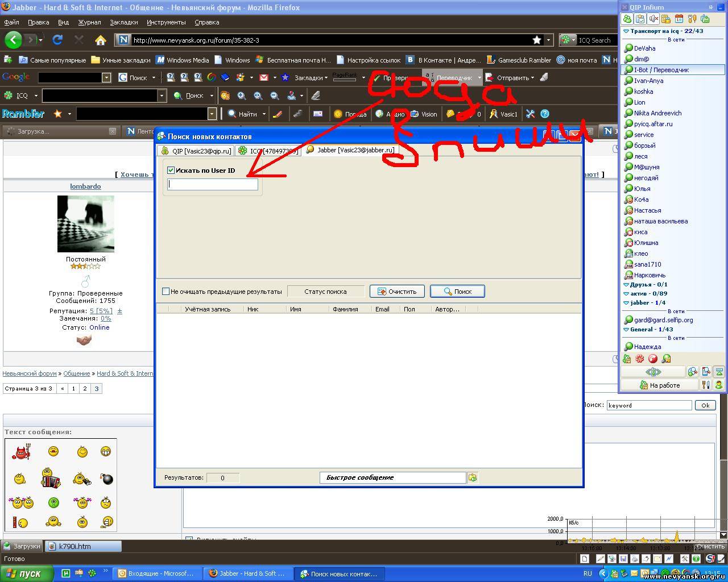The image size is (728, 582).
Task: Open 'lombardo' user profile link
Action: click(x=85, y=186)
